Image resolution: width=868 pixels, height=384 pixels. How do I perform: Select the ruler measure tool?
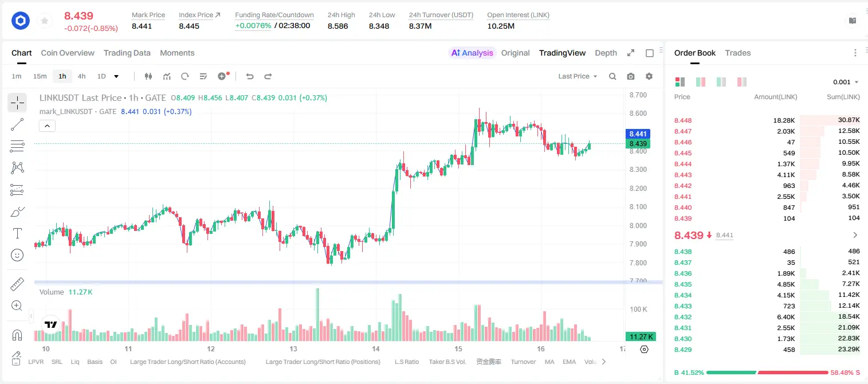point(17,284)
